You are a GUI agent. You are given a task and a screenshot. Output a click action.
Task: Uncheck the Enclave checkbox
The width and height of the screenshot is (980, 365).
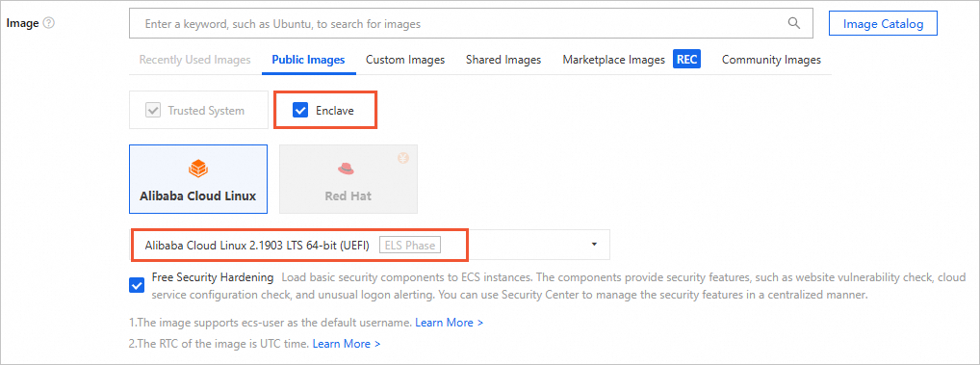pyautogui.click(x=300, y=111)
